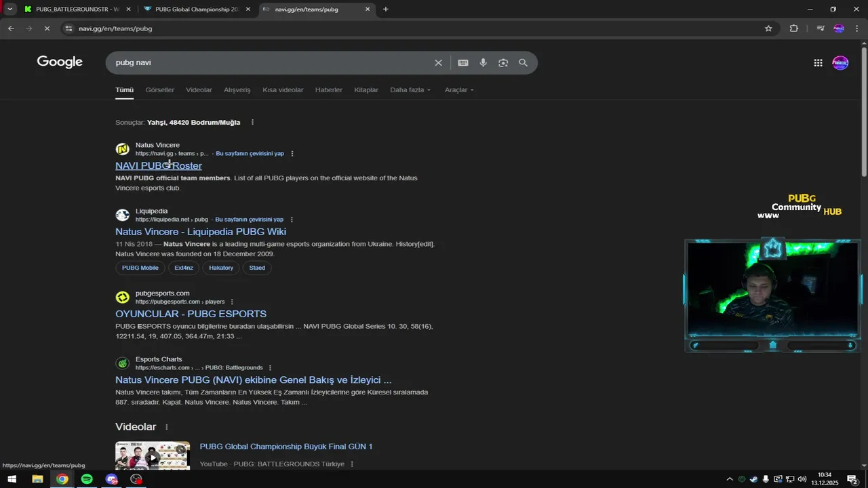Screen dimensions: 868x488
Task: Click the vertical page scrollbar thumb
Action: (x=864, y=112)
